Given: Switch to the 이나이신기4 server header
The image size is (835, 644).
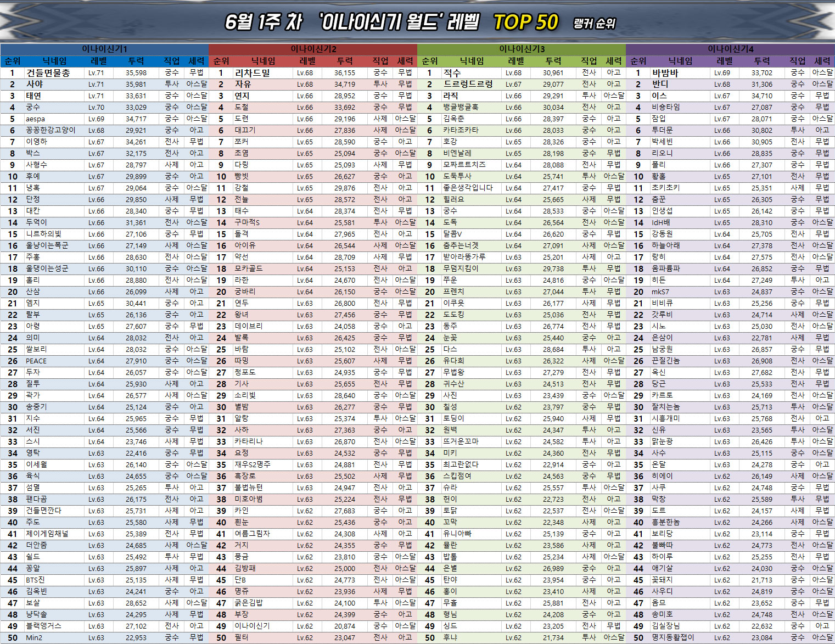Looking at the screenshot, I should coord(730,49).
